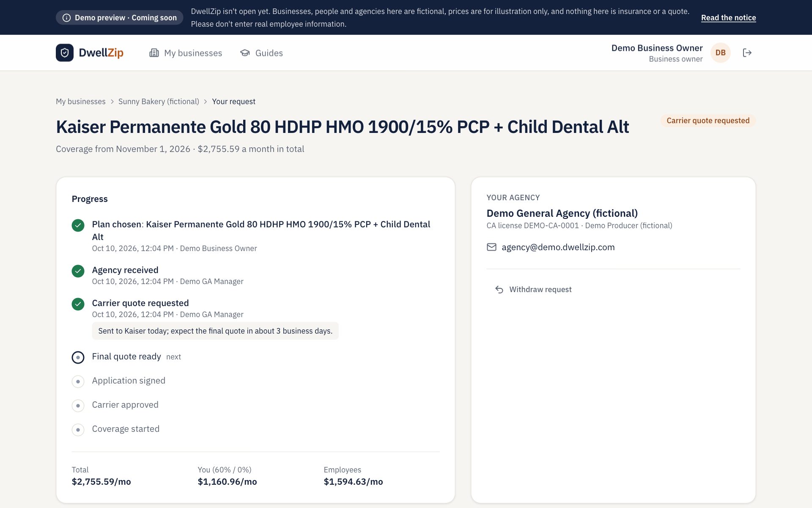Click the Carrier approved step marker
The height and width of the screenshot is (508, 812).
pyautogui.click(x=78, y=406)
